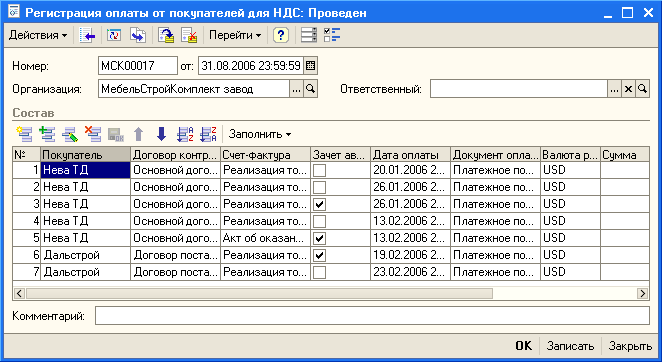Click the copy-based-on document icon
662x362 pixels.
point(138,35)
